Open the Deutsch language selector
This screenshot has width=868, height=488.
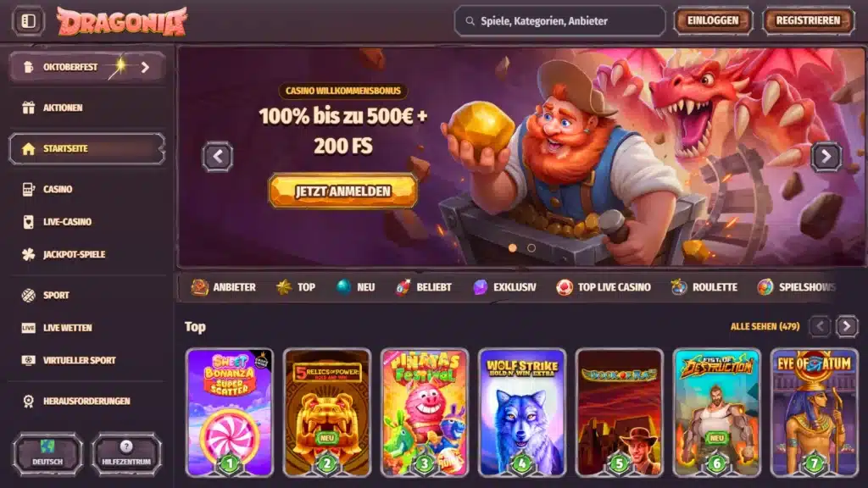pyautogui.click(x=47, y=454)
